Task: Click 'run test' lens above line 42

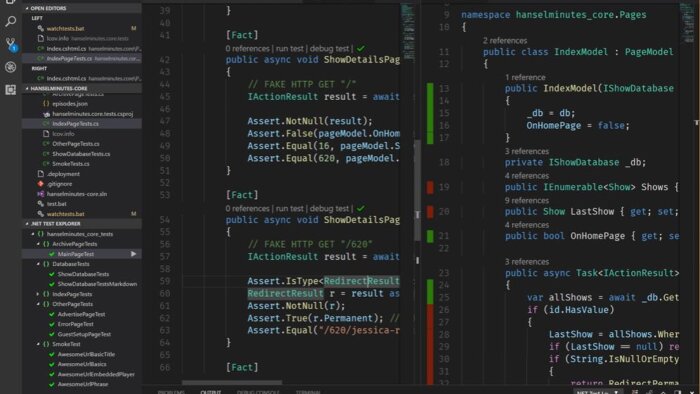Action: coord(289,48)
